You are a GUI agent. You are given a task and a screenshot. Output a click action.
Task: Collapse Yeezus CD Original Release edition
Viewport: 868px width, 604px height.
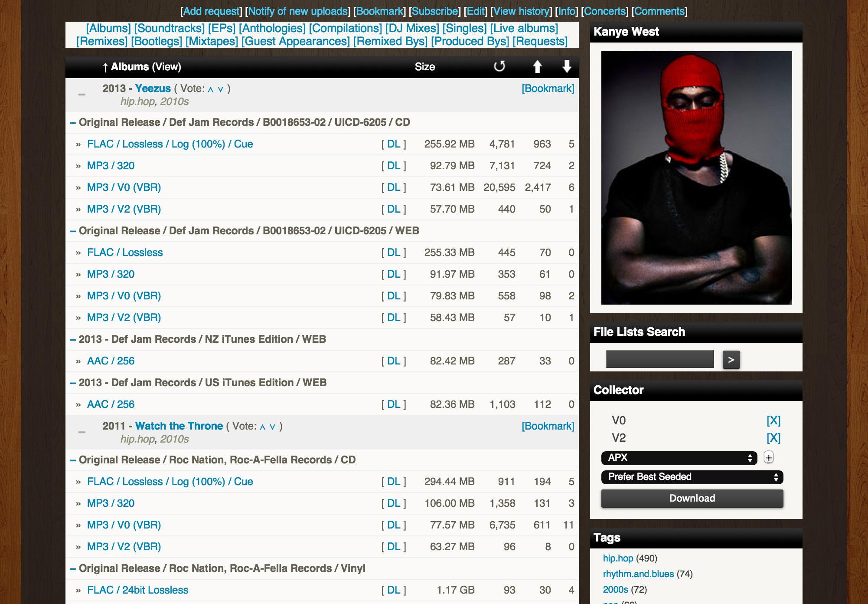pyautogui.click(x=73, y=122)
